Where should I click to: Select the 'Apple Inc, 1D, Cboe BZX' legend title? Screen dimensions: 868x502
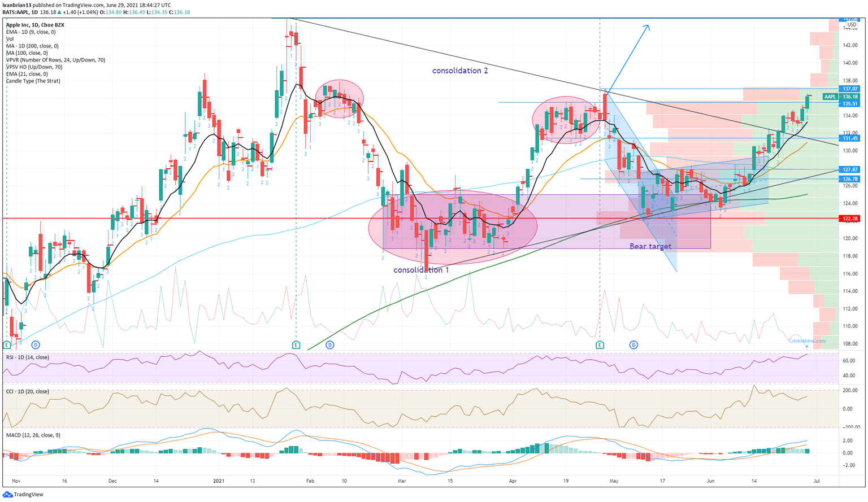(x=35, y=25)
